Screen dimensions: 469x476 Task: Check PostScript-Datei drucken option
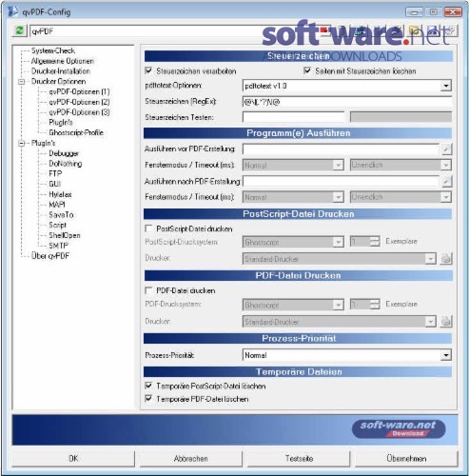tap(148, 228)
